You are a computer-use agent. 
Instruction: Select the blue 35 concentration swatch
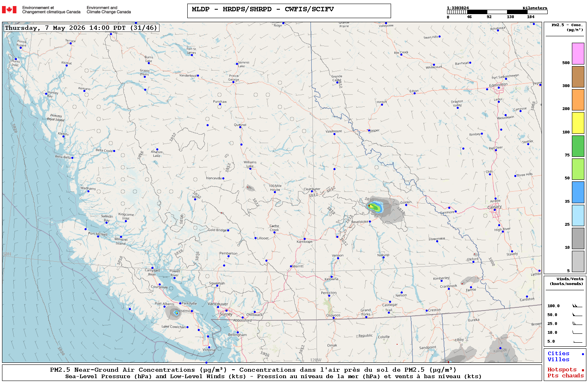point(578,192)
